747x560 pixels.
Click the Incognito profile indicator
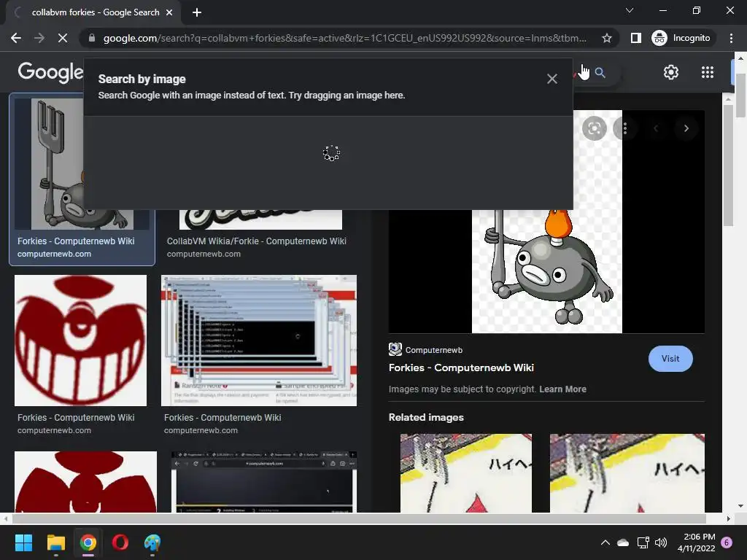coord(681,38)
